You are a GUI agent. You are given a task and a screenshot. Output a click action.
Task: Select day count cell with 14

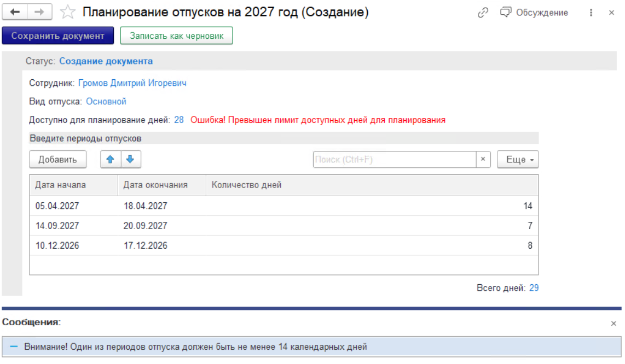[x=372, y=206]
